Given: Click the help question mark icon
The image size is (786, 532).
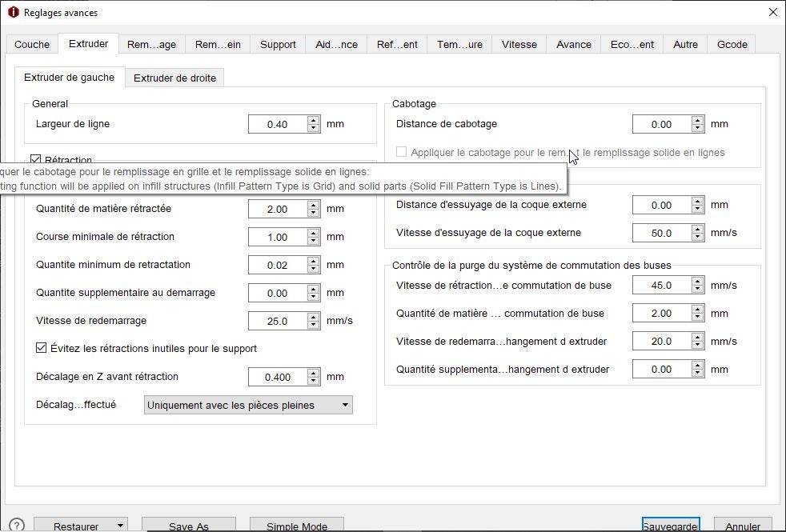Looking at the screenshot, I should click(17, 525).
